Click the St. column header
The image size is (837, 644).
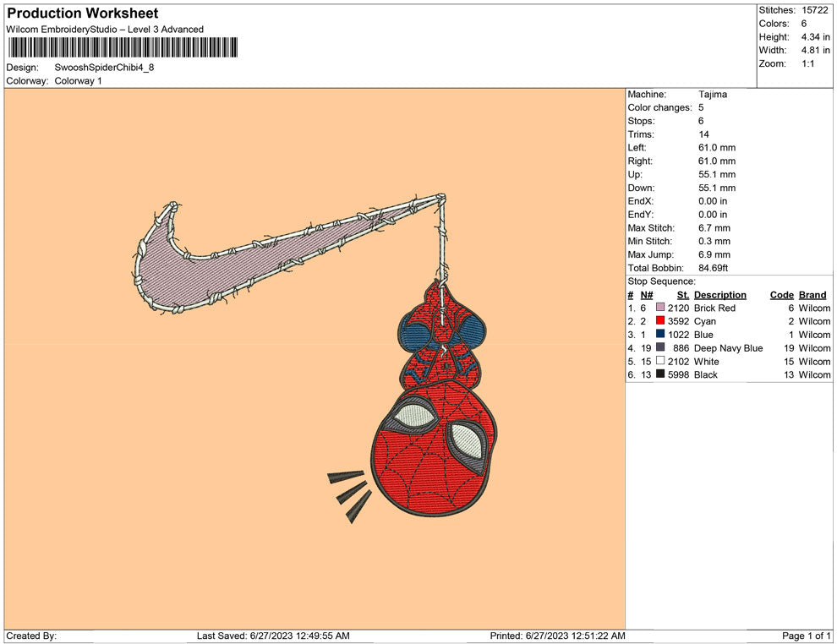coord(682,295)
